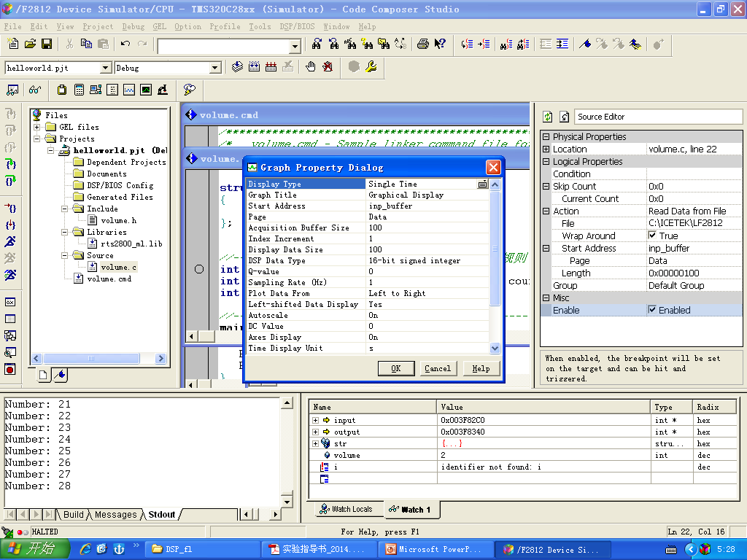Expand the input watch variable
747x560 pixels.
click(x=315, y=420)
